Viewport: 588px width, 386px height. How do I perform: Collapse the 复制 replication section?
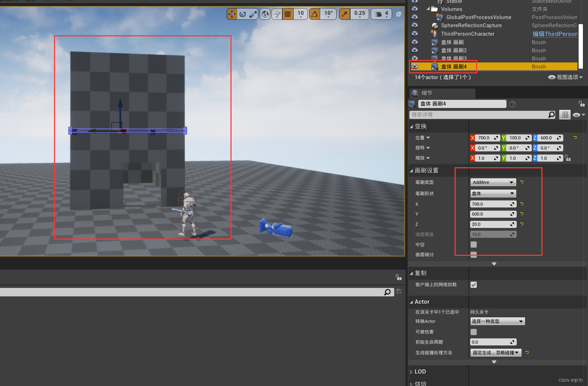pyautogui.click(x=411, y=273)
